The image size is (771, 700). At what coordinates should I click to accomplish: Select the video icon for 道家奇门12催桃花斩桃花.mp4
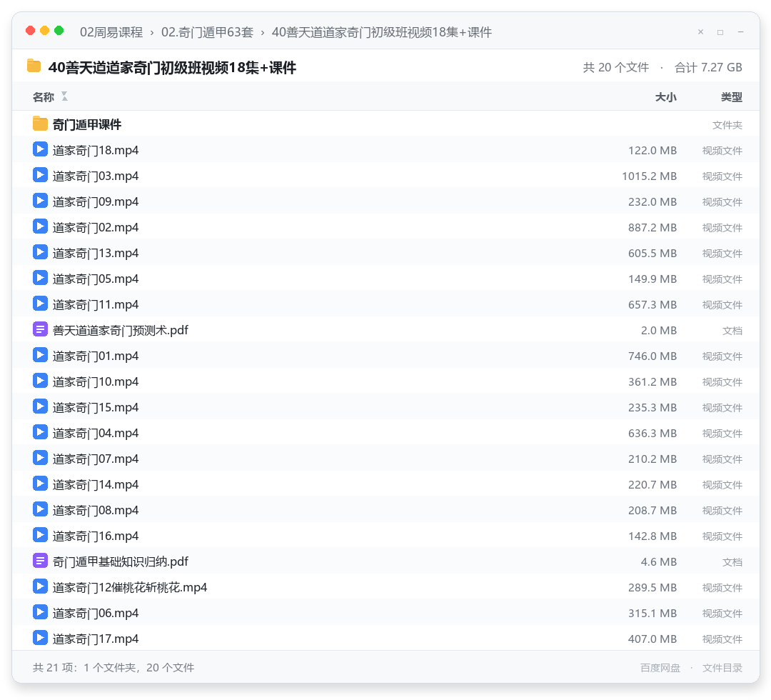pos(40,586)
